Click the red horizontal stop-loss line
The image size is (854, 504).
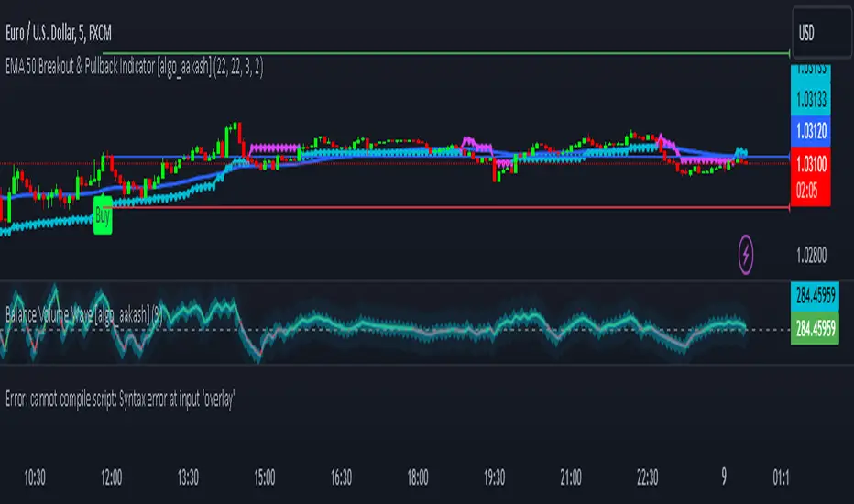click(x=451, y=208)
